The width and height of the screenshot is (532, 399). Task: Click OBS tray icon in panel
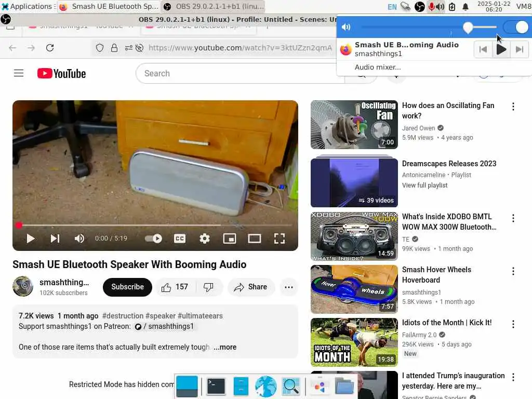pyautogui.click(x=419, y=7)
